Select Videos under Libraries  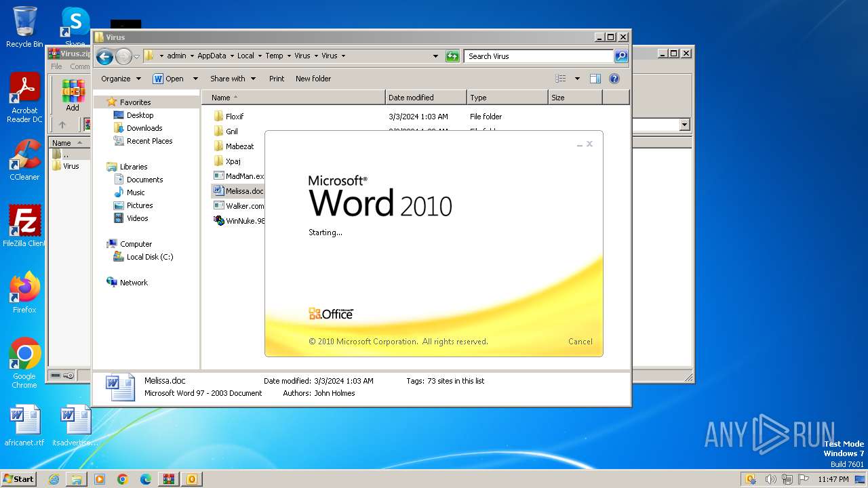(131, 218)
